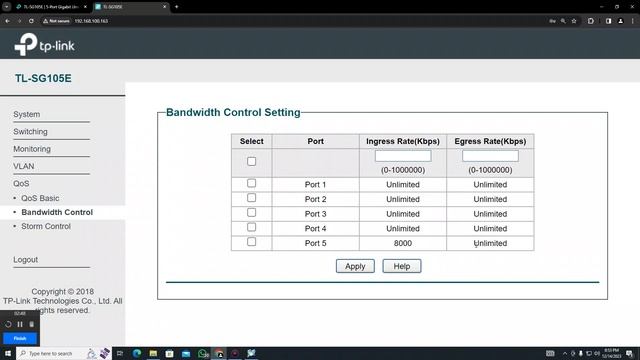Check the Port 3 checkbox
The width and height of the screenshot is (640, 360).
251,213
